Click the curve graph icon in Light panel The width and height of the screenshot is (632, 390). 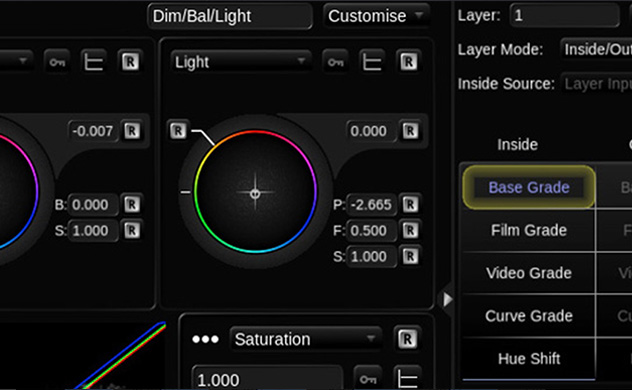click(372, 62)
